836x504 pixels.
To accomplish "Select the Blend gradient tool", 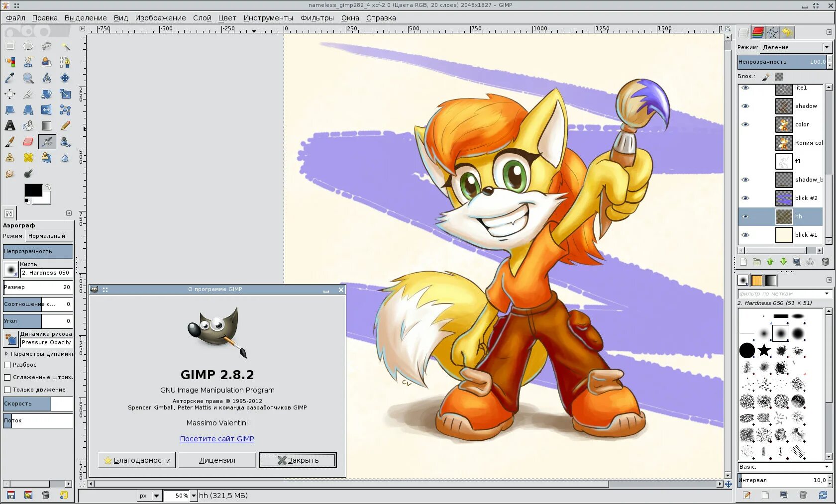I will 47,126.
